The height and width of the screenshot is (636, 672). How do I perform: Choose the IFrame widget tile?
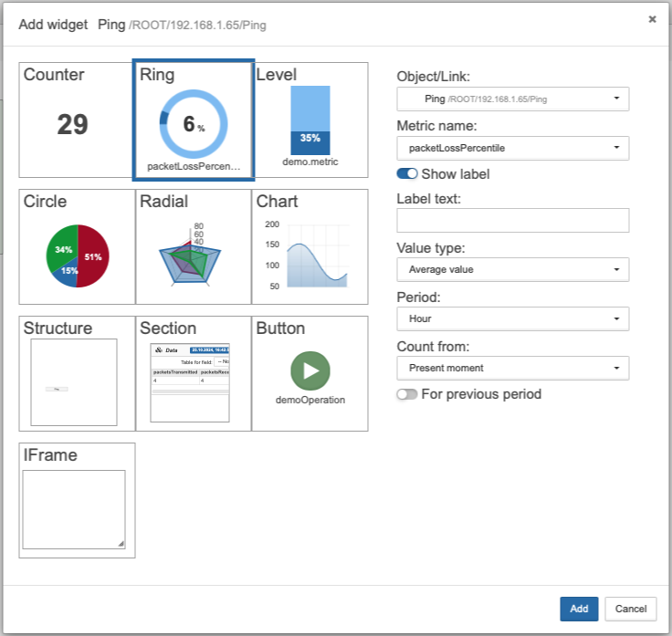[x=77, y=500]
